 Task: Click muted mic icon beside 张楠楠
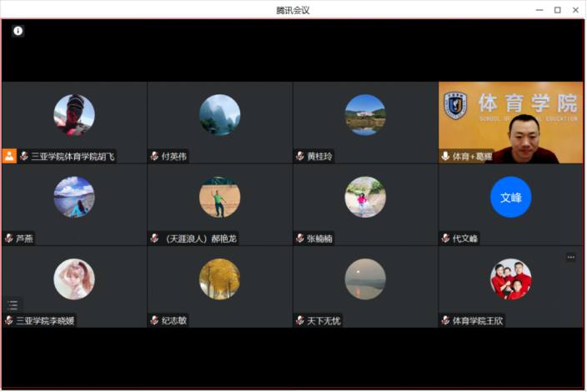(300, 239)
